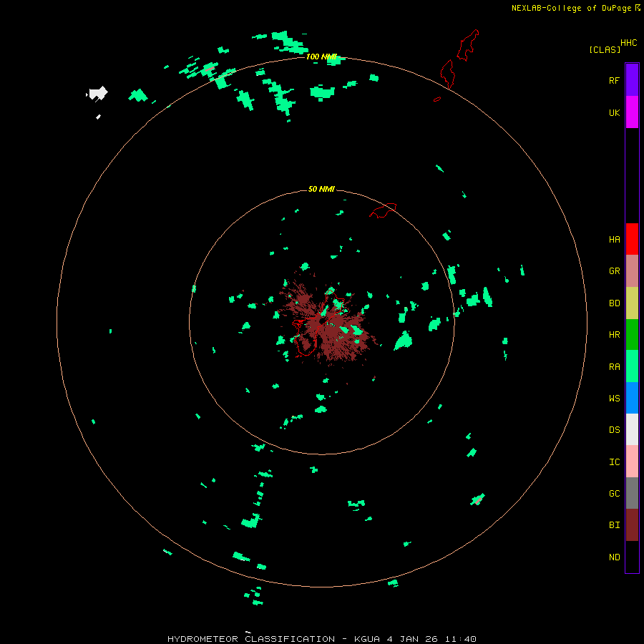Click the RF purple legend swatch

(x=632, y=80)
